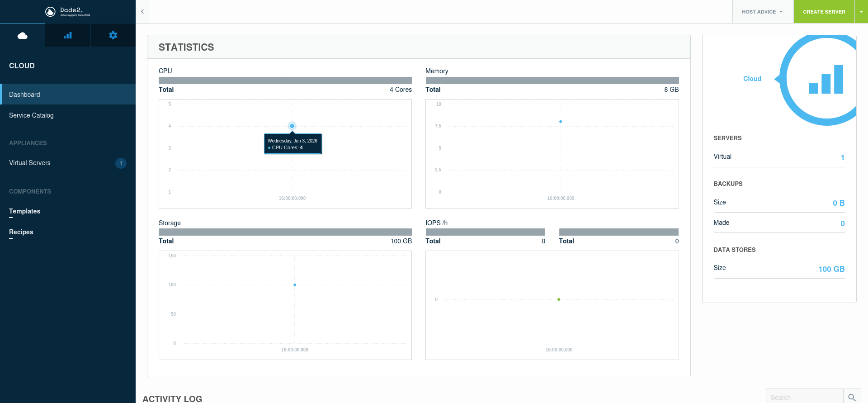The width and height of the screenshot is (868, 403).
Task: Click the Virtual servers count 1
Action: pos(843,157)
